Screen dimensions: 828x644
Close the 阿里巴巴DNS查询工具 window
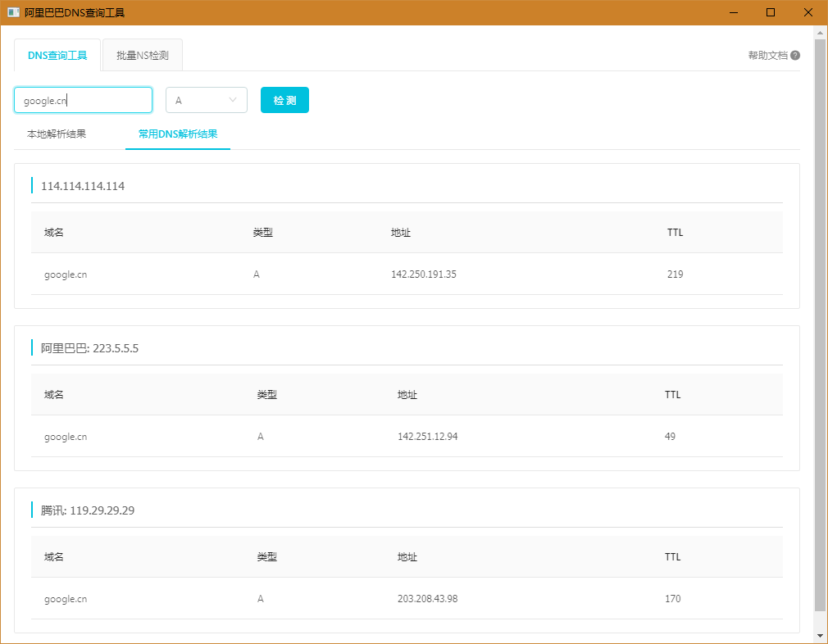pos(808,12)
